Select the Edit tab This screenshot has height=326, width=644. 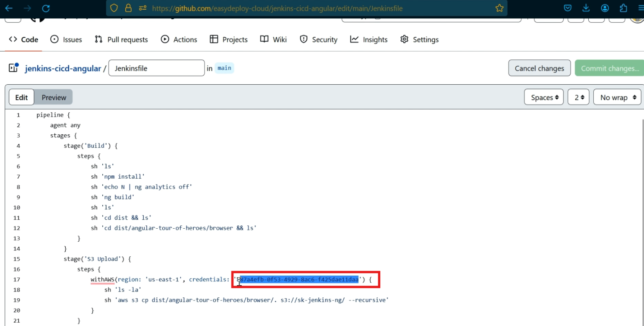coord(21,97)
